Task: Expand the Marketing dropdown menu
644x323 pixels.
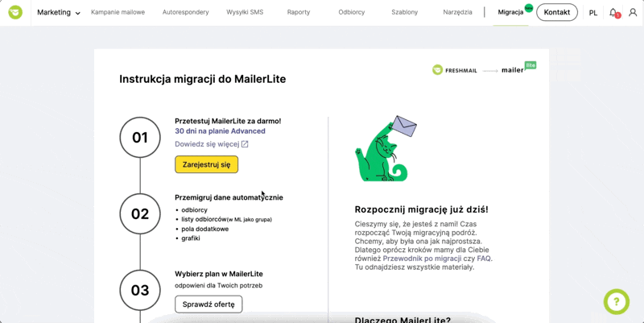Action: 59,12
